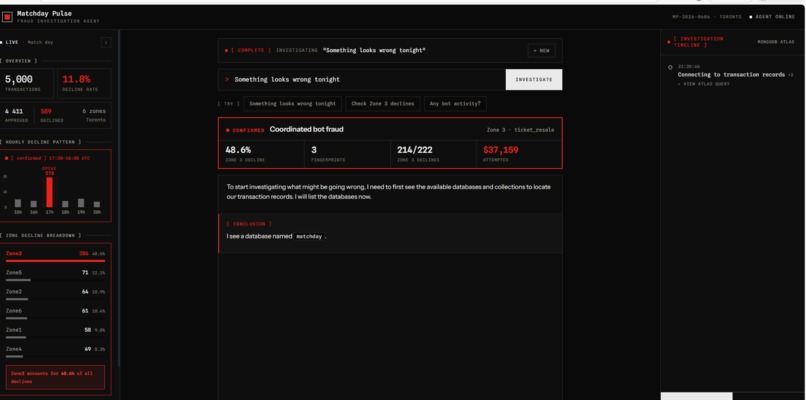The height and width of the screenshot is (400, 806).
Task: Click the LIVE Match day indicator
Action: tap(27, 43)
